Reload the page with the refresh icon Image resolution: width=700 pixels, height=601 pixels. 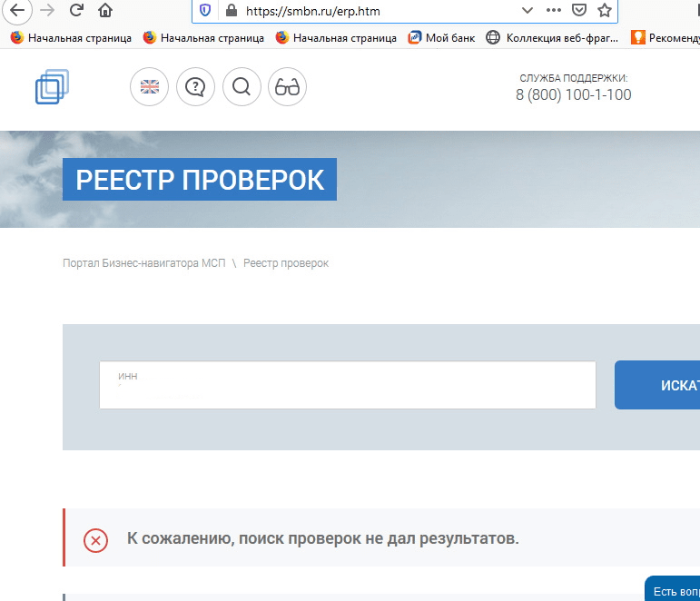point(77,10)
